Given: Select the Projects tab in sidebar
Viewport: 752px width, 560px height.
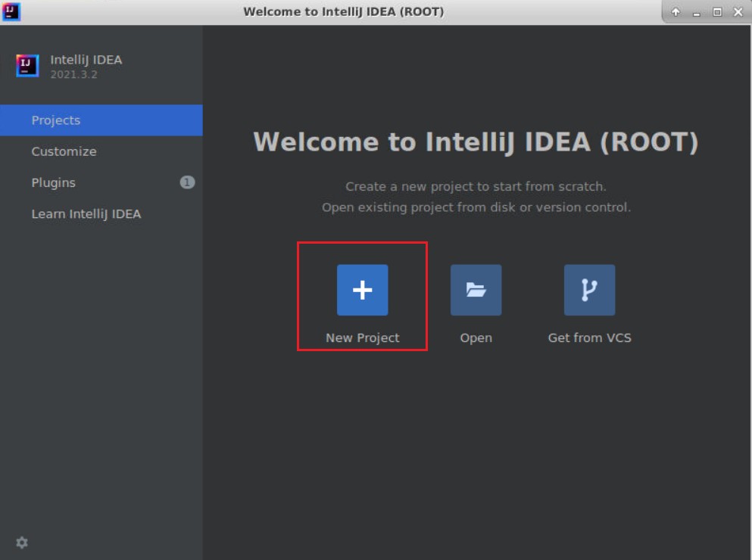Looking at the screenshot, I should [56, 120].
